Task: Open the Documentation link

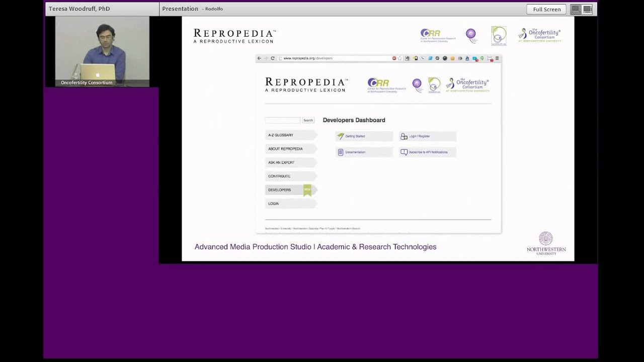Action: click(x=364, y=152)
